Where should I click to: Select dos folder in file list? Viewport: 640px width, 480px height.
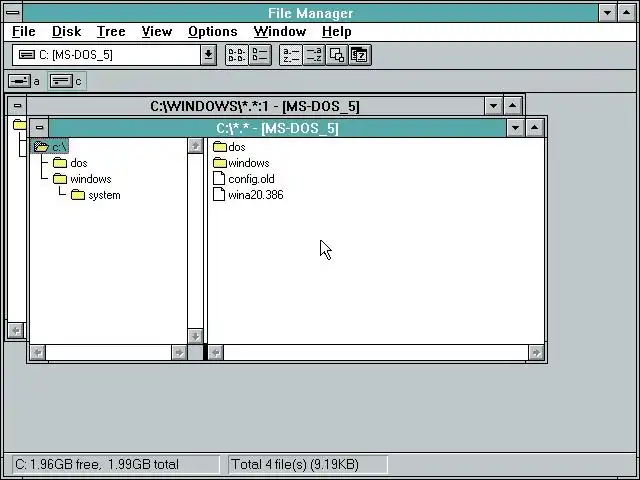click(229, 147)
